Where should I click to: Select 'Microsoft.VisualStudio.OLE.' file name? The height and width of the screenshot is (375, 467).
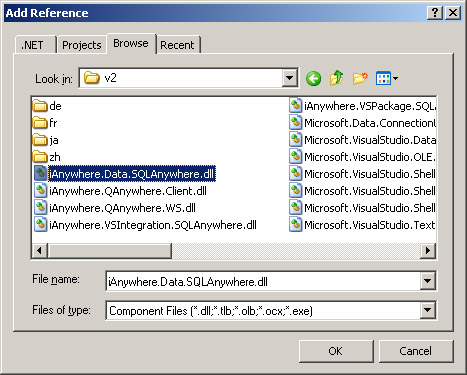pyautogui.click(x=370, y=157)
